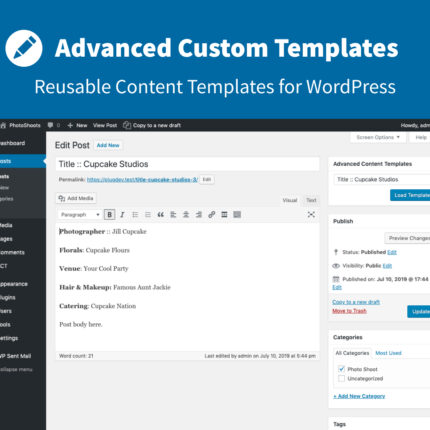
Task: Open the All Categories tab
Action: coord(352,353)
